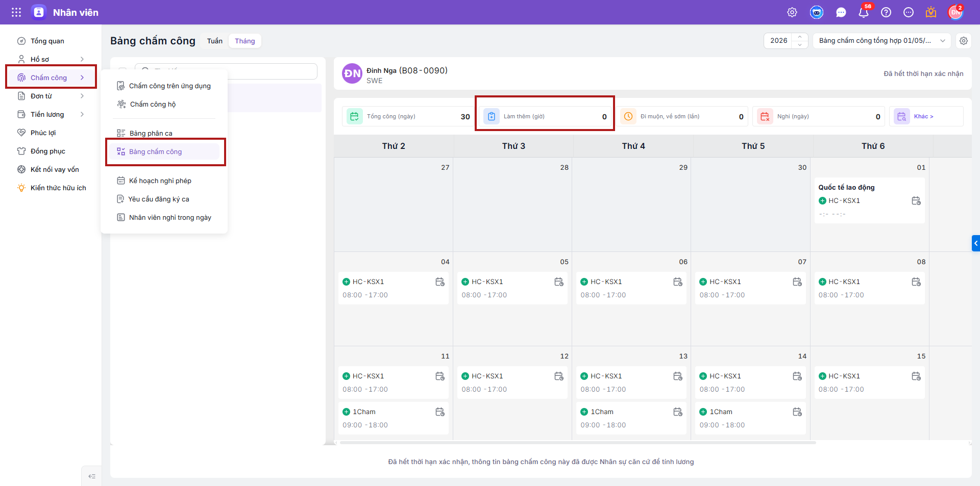Click the Đi muộn, về sớm summary card
This screenshot has height=486, width=980.
pos(682,116)
